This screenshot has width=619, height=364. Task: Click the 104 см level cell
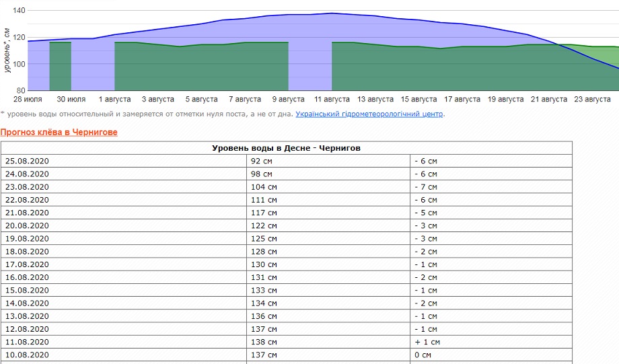(264, 187)
